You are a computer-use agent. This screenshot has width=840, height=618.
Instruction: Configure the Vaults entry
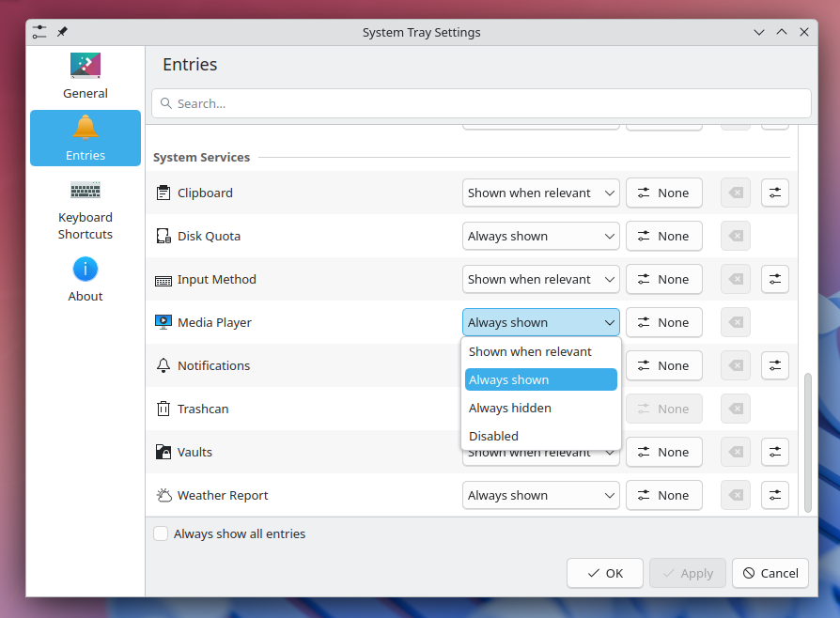point(775,452)
